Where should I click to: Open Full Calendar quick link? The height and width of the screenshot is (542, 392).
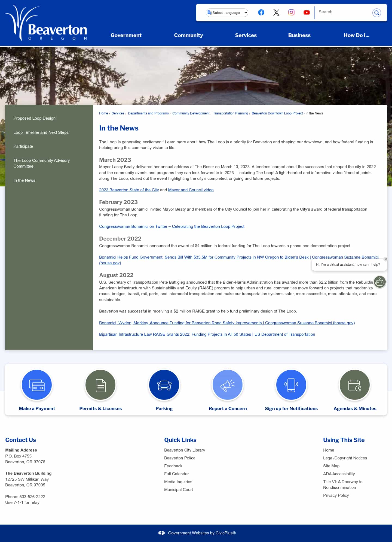(176, 474)
